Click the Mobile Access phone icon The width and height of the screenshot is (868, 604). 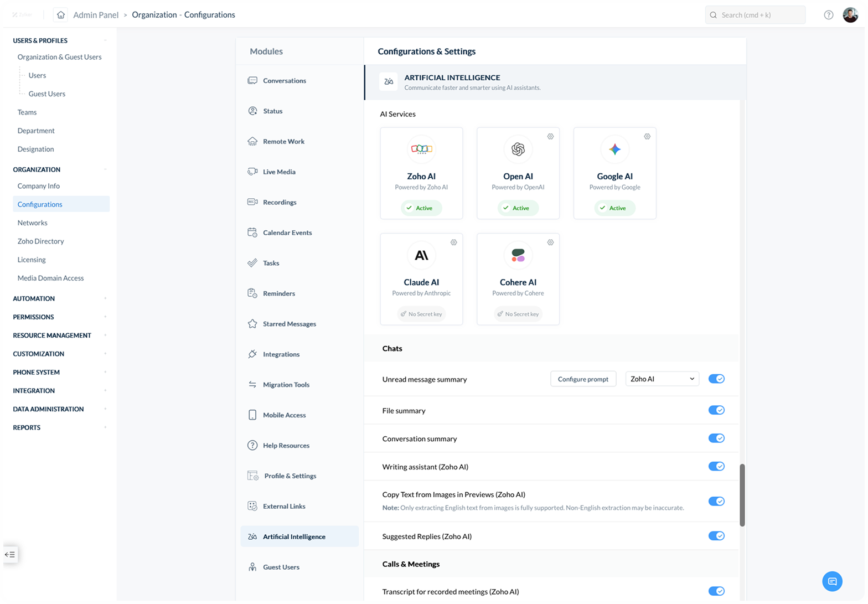252,415
